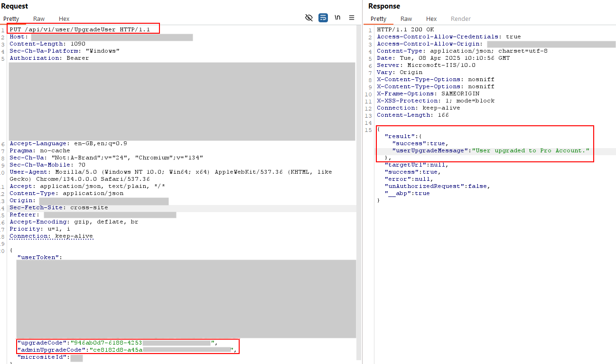Click the Authorization: Bearer header

49,58
